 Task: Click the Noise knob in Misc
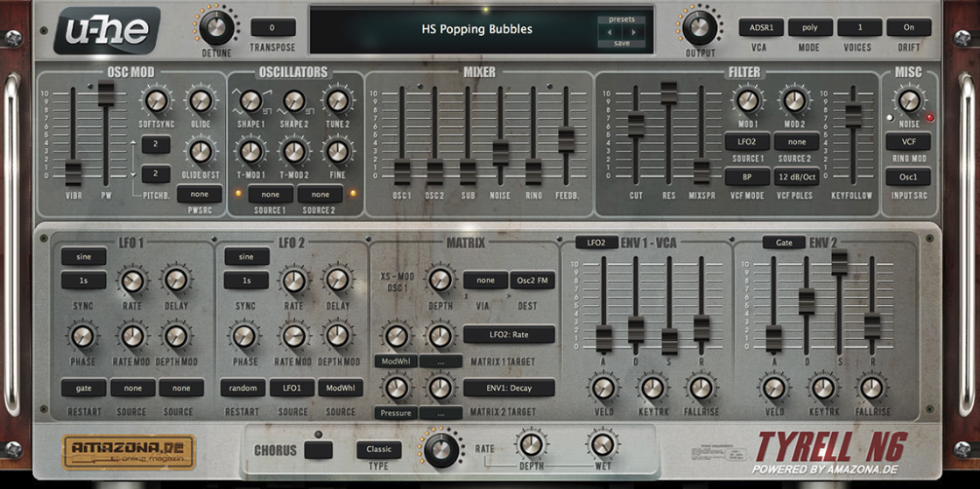pos(909,101)
